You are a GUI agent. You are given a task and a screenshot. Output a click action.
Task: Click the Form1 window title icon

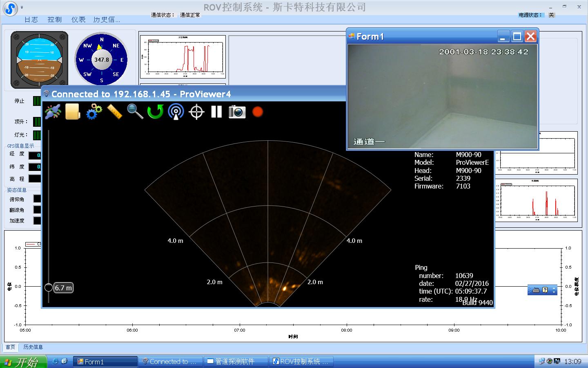pyautogui.click(x=351, y=36)
